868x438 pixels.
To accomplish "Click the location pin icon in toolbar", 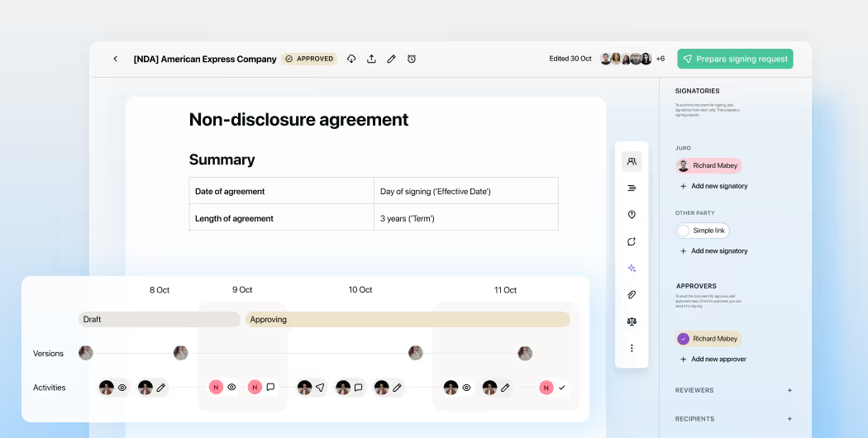I will pos(632,215).
